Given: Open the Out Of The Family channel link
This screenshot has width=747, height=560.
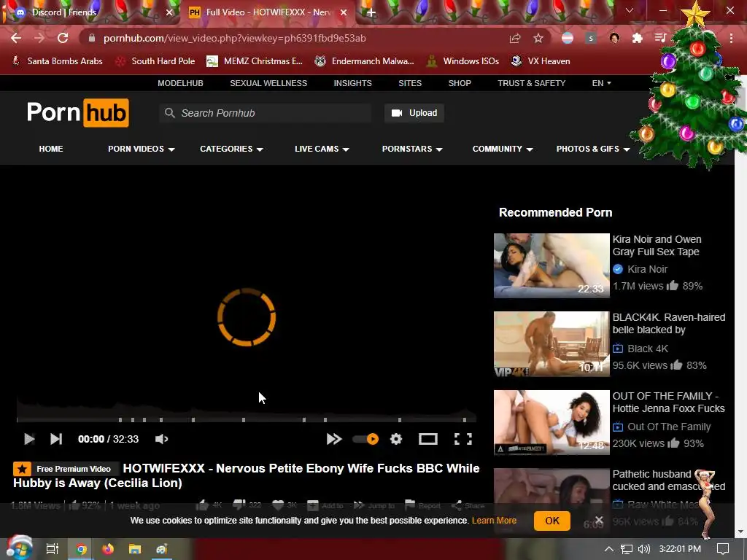Looking at the screenshot, I should click(669, 427).
